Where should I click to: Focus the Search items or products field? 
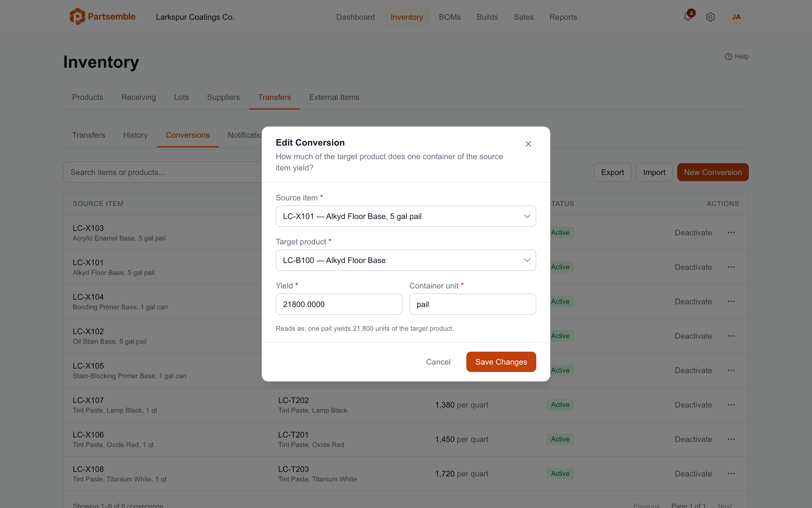coord(163,172)
